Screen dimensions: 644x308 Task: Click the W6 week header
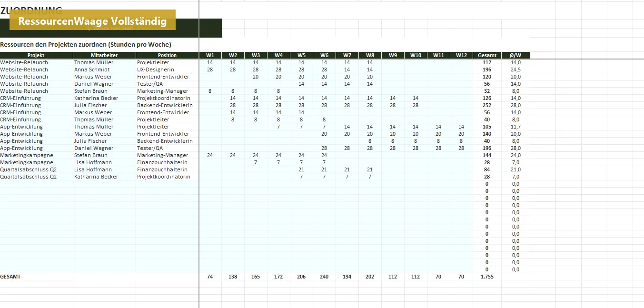(324, 55)
